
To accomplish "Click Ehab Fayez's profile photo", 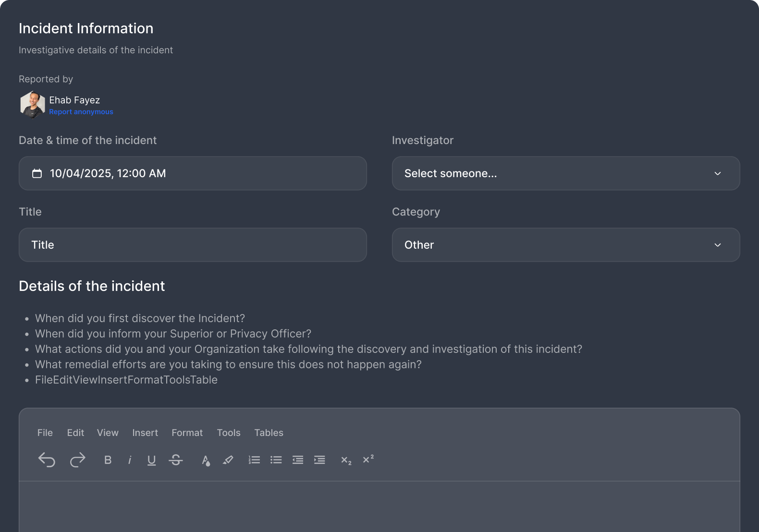I will 33,105.
